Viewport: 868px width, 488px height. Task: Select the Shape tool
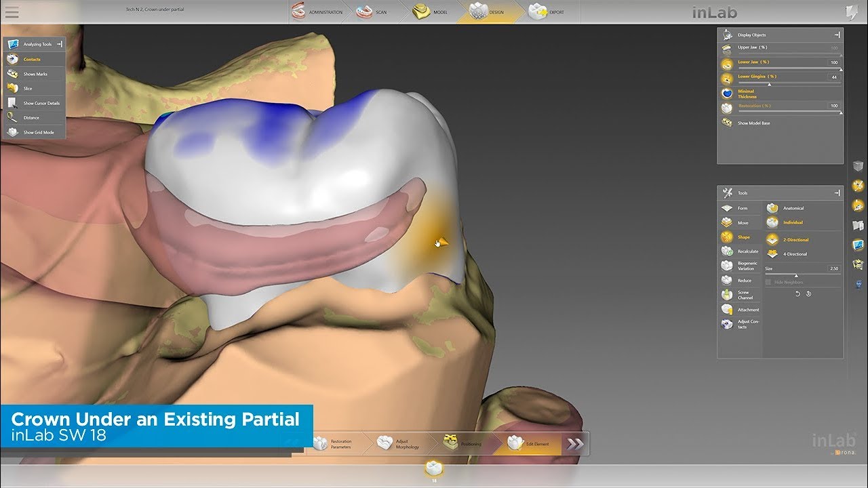pyautogui.click(x=739, y=237)
